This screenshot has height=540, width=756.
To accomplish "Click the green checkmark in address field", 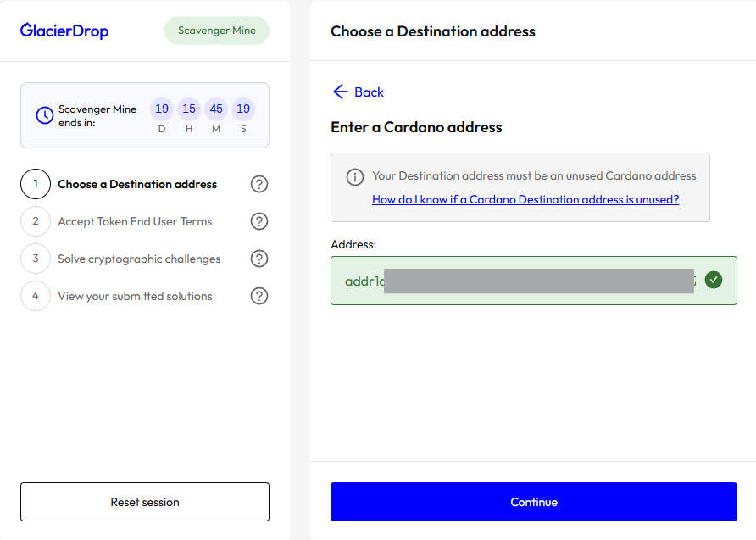I will click(x=714, y=281).
